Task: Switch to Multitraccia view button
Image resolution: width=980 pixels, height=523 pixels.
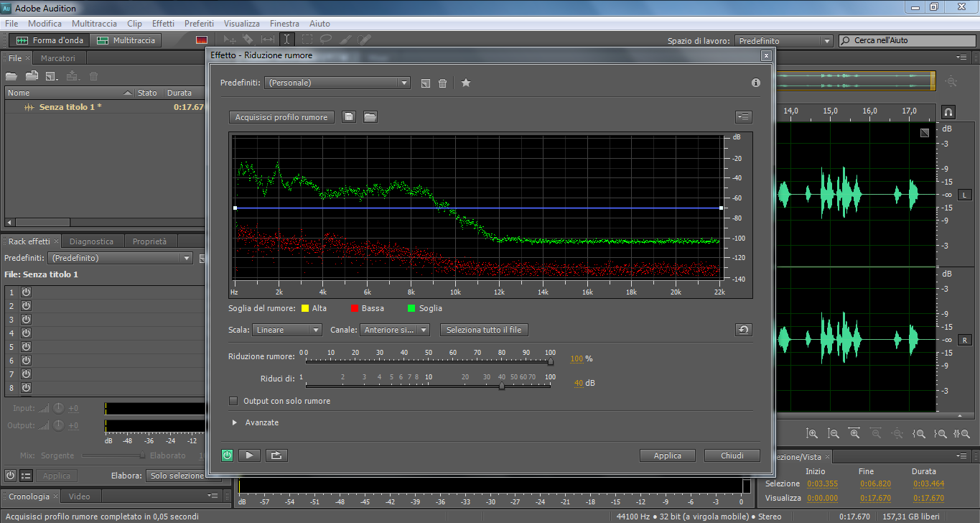Action: pos(126,41)
